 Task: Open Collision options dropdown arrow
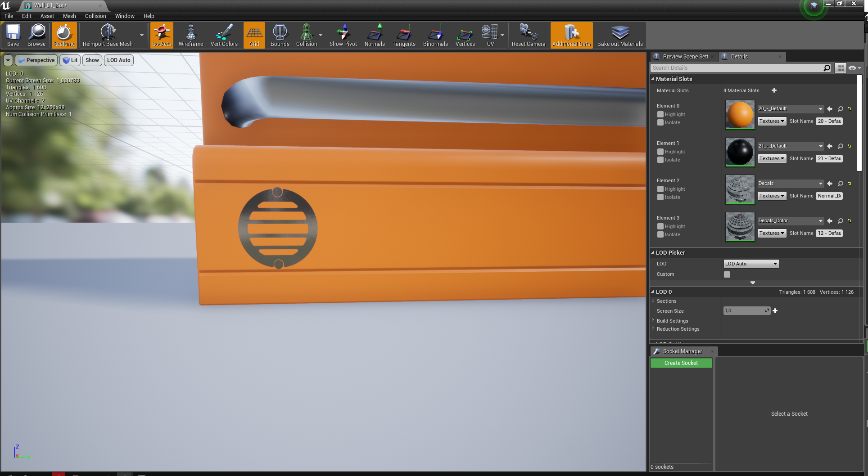[x=321, y=35]
